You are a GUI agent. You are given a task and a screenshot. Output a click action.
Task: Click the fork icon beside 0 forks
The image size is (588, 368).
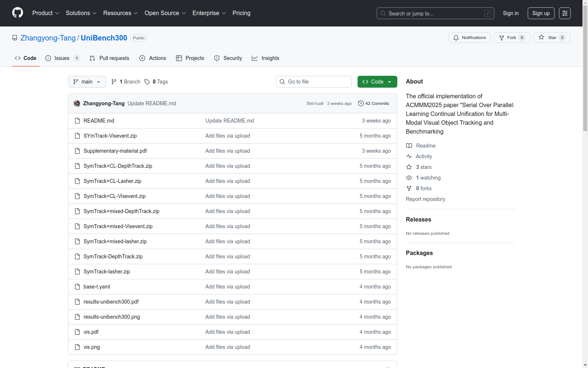click(x=409, y=188)
